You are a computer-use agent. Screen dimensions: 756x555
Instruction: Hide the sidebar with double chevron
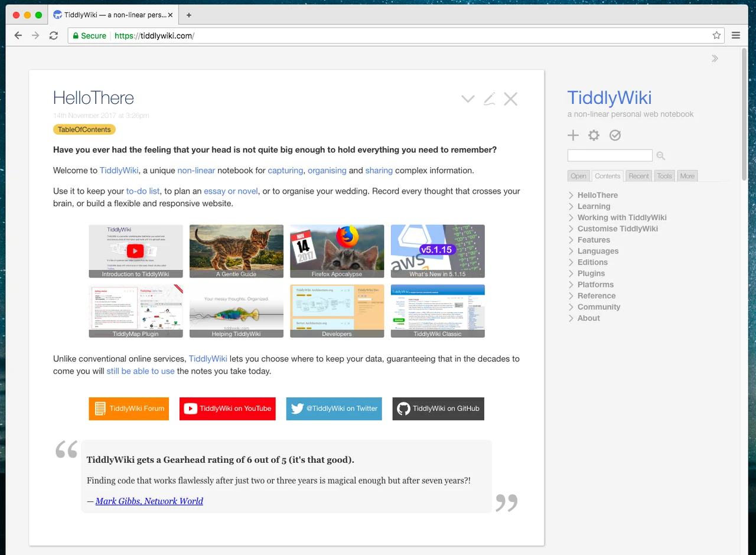pos(715,58)
